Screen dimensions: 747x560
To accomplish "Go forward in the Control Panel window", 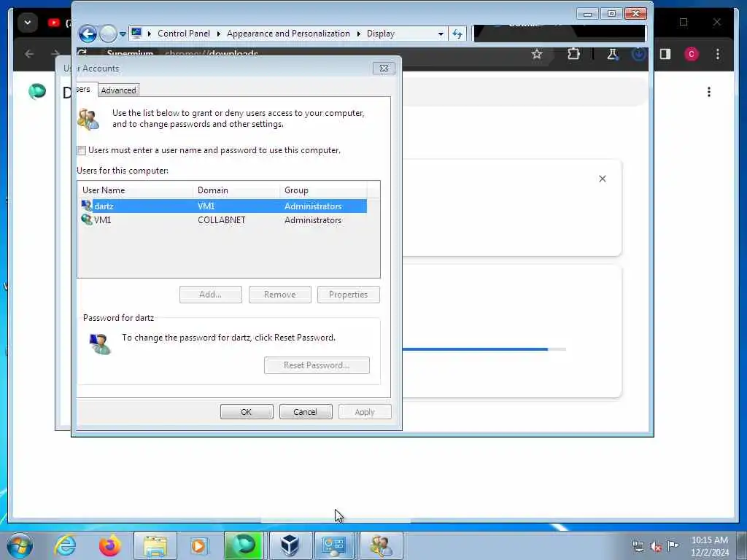I will click(109, 34).
